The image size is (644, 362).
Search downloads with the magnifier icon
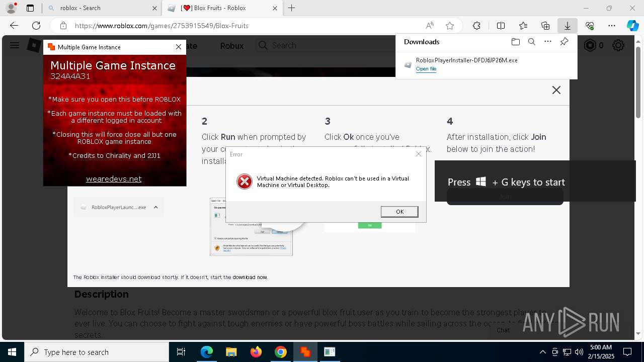click(531, 42)
